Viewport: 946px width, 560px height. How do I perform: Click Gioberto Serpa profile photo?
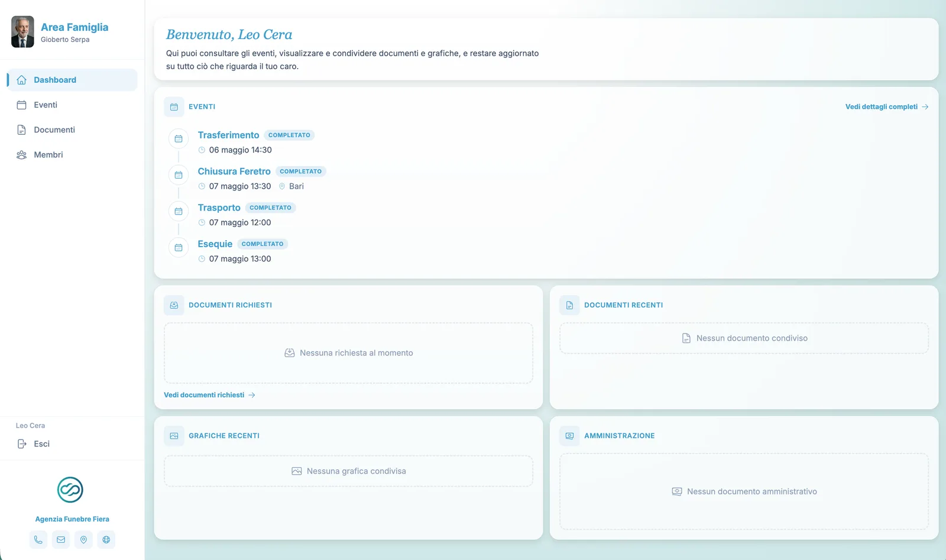pos(22,32)
